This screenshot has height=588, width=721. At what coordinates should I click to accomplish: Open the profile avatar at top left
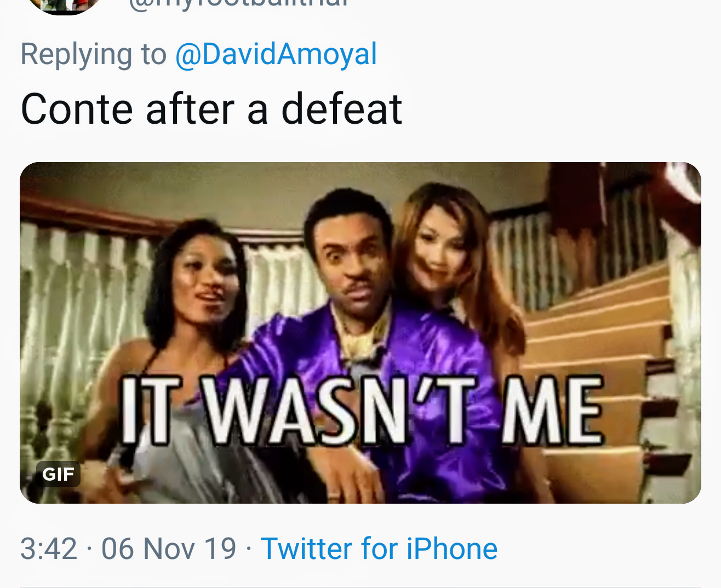(64, 5)
